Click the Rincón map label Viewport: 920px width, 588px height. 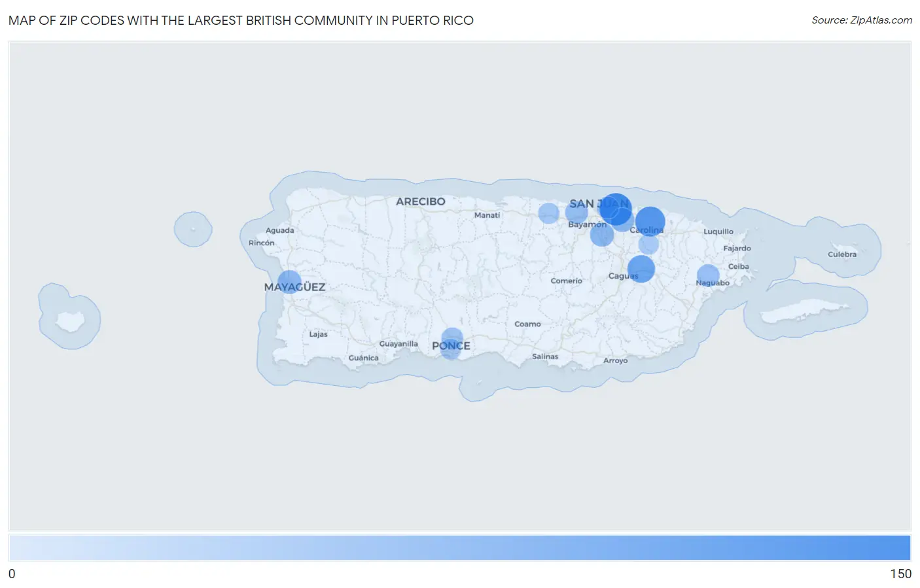262,243
